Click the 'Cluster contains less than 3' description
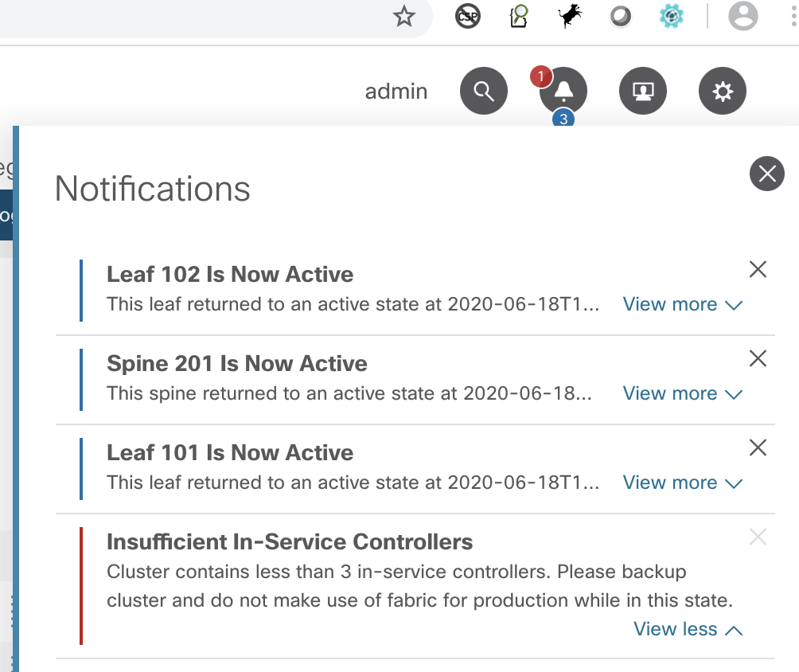 point(420,586)
